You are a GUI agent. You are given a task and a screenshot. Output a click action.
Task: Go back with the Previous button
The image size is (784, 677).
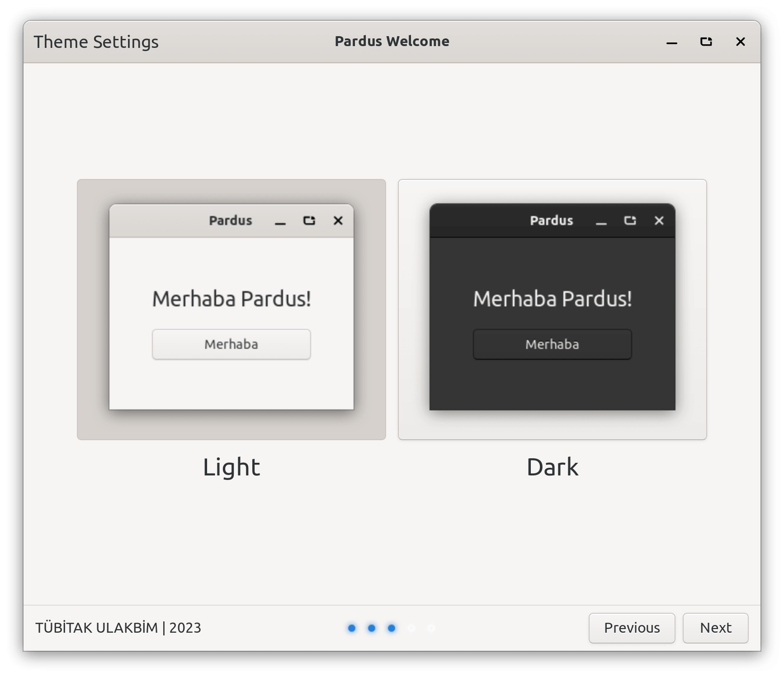(x=632, y=628)
